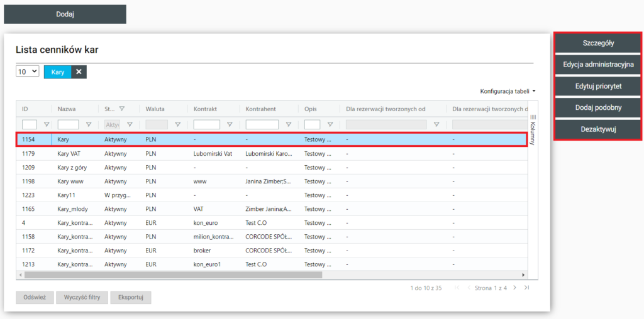The image size is (644, 319).
Task: Jump to last page in pagination
Action: (x=526, y=288)
